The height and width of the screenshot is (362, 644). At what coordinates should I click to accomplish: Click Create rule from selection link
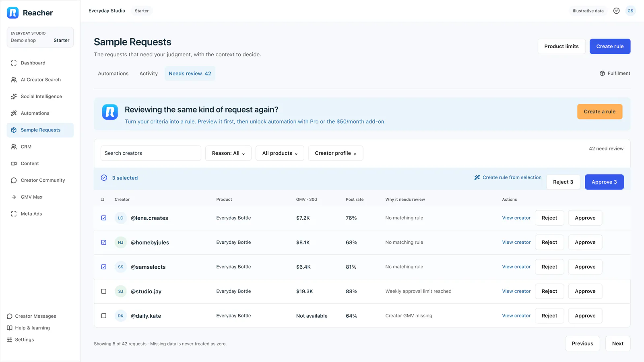click(508, 177)
